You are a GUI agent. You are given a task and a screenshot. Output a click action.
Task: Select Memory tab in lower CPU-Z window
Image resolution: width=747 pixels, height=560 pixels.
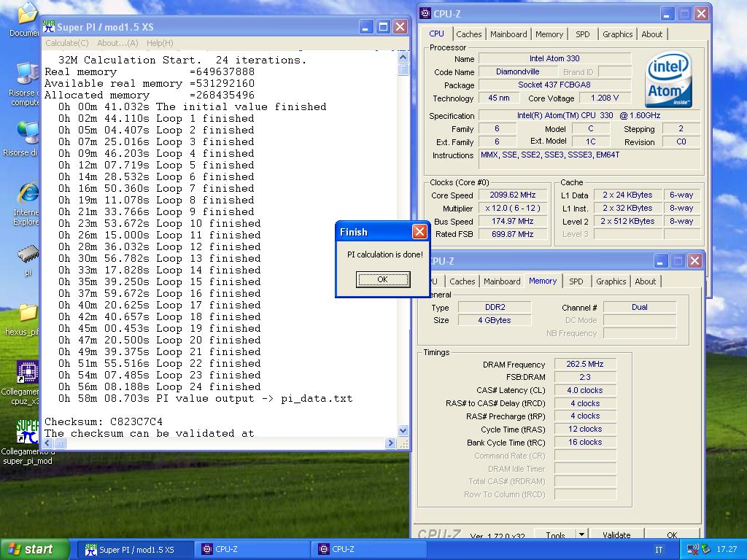click(543, 281)
